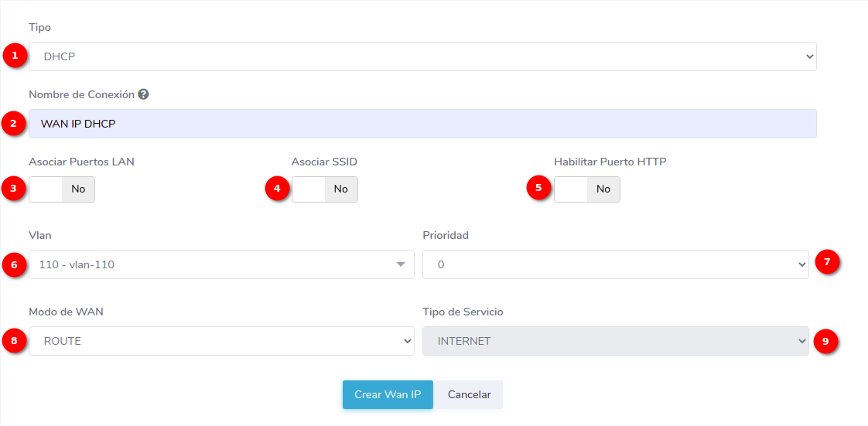This screenshot has height=426, width=868.
Task: Toggle the Asociar Puertos LAN switch
Action: [62, 189]
